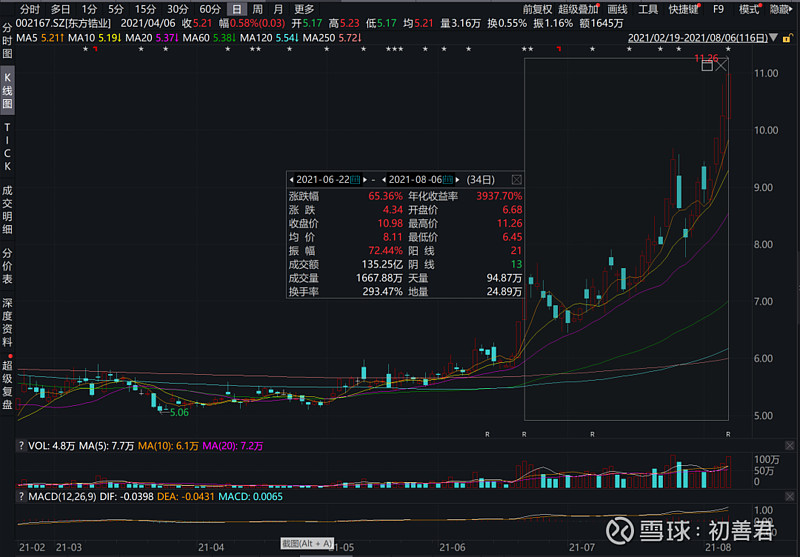Step start date 2021-06-22 forward
This screenshot has height=557, width=800.
click(364, 180)
